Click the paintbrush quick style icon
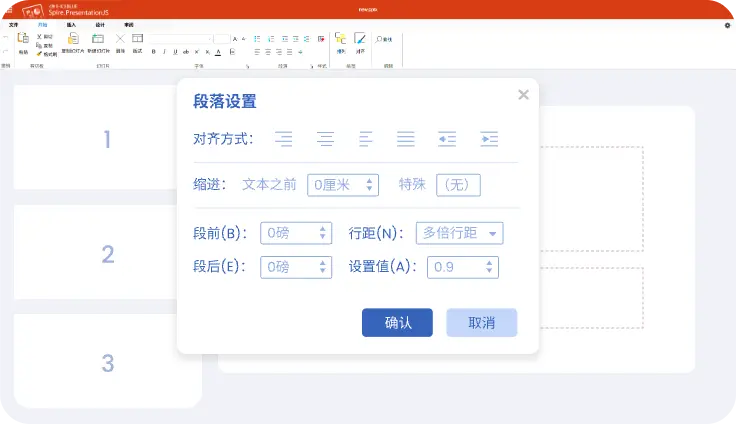 tap(360, 38)
